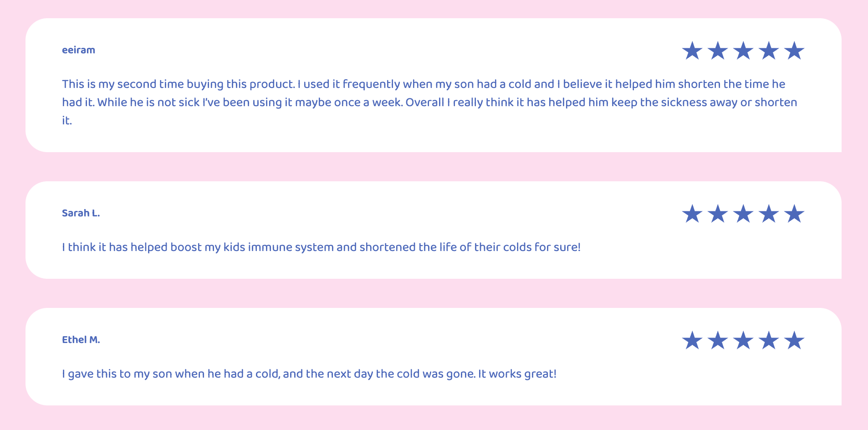Select reviewer name eeiram
Screen dimensions: 868x430
[78, 50]
